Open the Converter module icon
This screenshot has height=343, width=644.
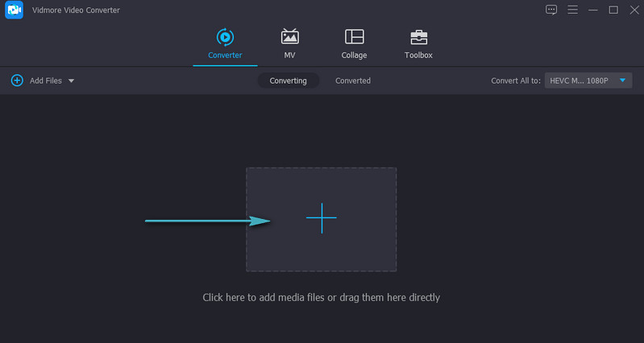(225, 37)
